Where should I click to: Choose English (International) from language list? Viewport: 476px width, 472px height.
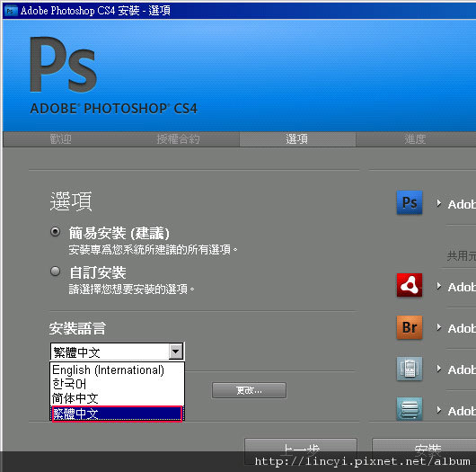117,370
